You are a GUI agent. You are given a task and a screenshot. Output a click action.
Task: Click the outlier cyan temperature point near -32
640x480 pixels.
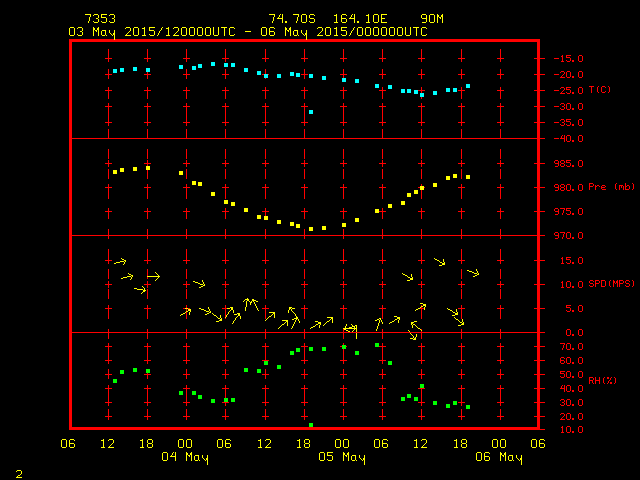(311, 112)
